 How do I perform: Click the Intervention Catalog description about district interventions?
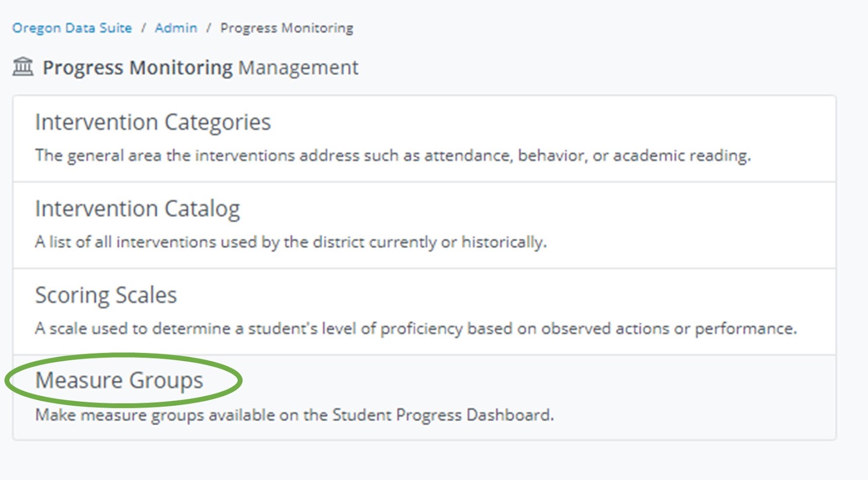coord(291,242)
